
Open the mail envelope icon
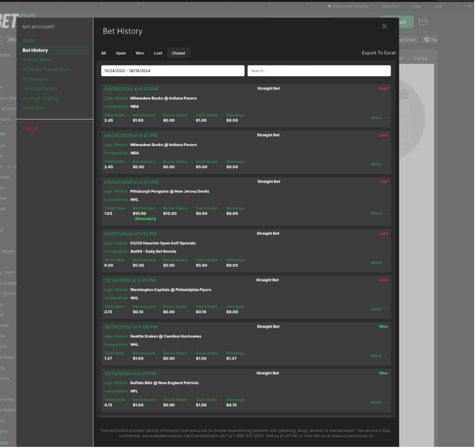coord(425,22)
